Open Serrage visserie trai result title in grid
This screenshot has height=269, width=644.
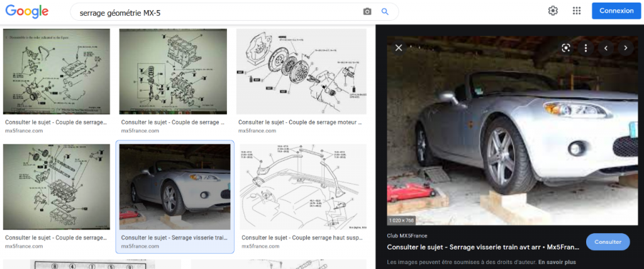coord(174,238)
